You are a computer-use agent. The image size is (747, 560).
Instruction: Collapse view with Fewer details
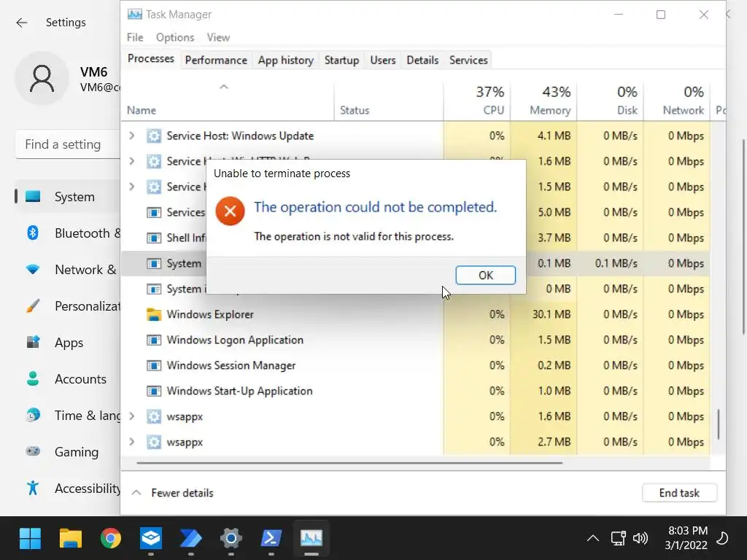point(173,493)
